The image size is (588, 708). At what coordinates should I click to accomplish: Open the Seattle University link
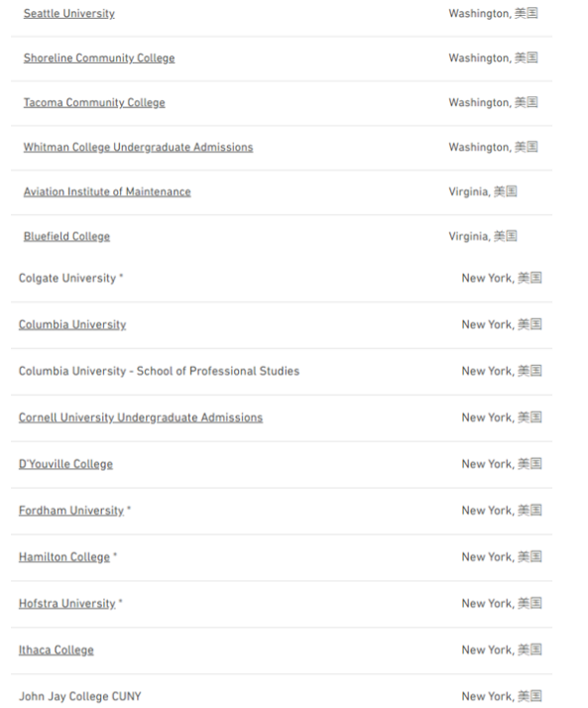69,14
